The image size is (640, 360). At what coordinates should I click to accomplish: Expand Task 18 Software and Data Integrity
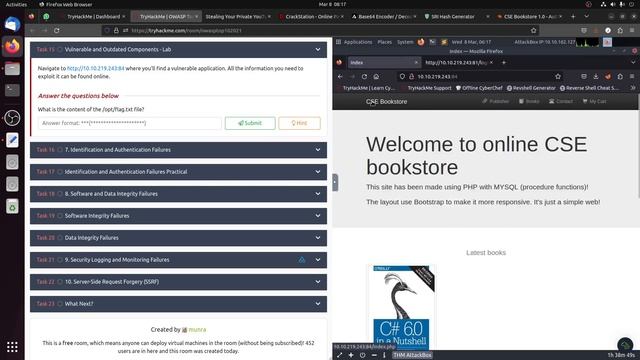(178, 194)
